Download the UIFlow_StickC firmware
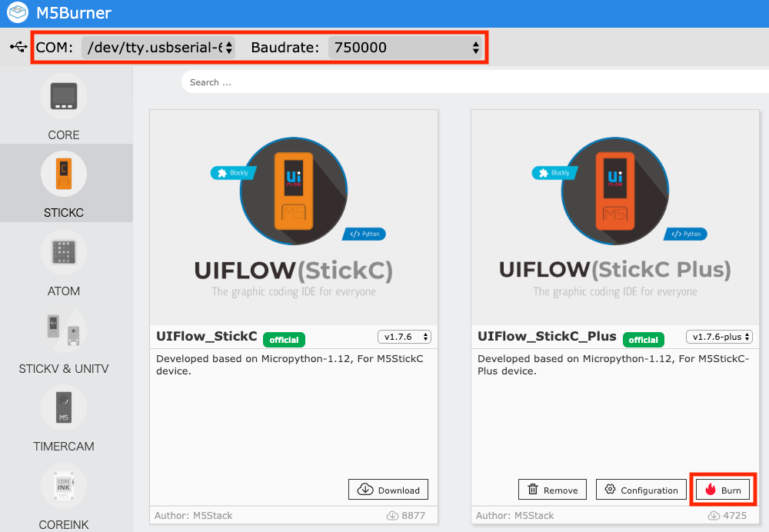 tap(388, 490)
